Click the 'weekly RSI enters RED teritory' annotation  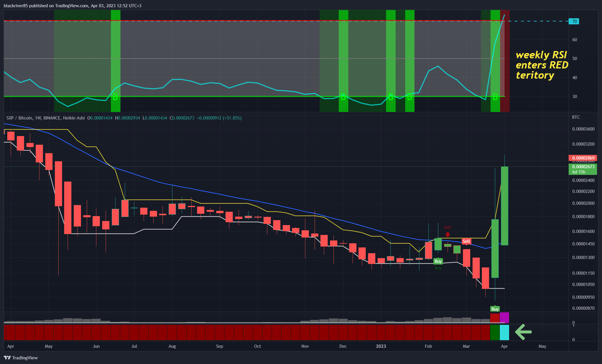coord(542,65)
